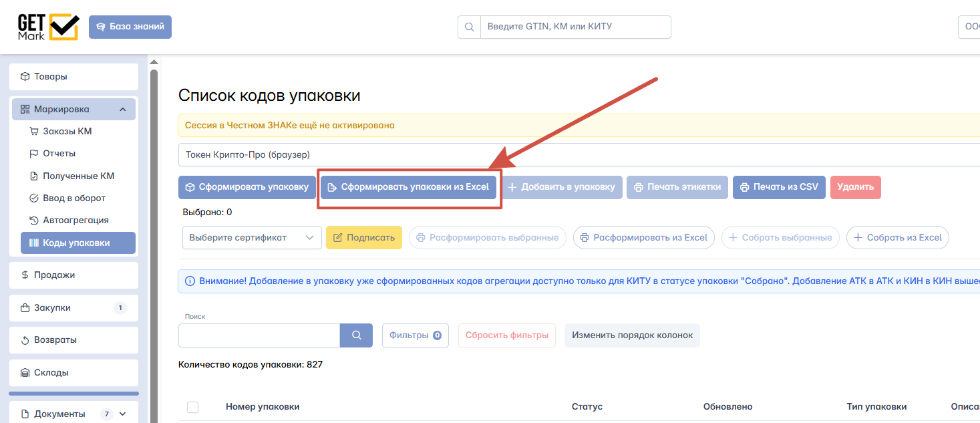Image resolution: width=980 pixels, height=423 pixels.
Task: Click Печать этикетки button
Action: pyautogui.click(x=677, y=187)
